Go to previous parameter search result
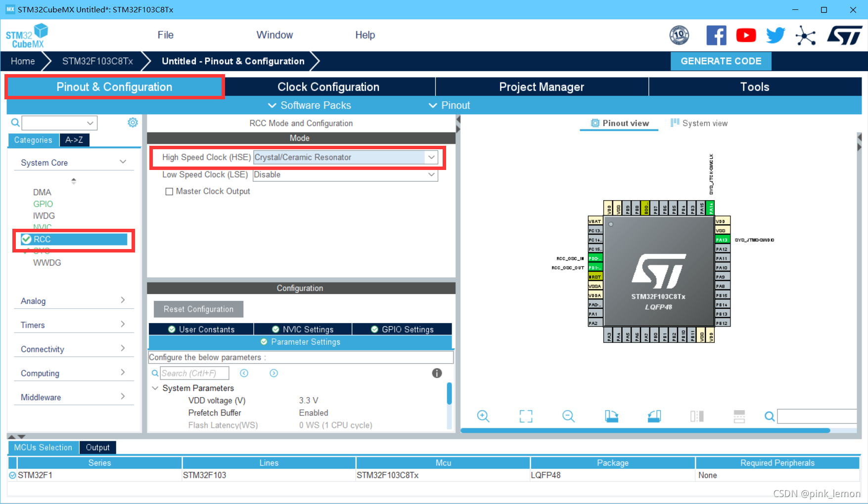The image size is (868, 504). (244, 373)
